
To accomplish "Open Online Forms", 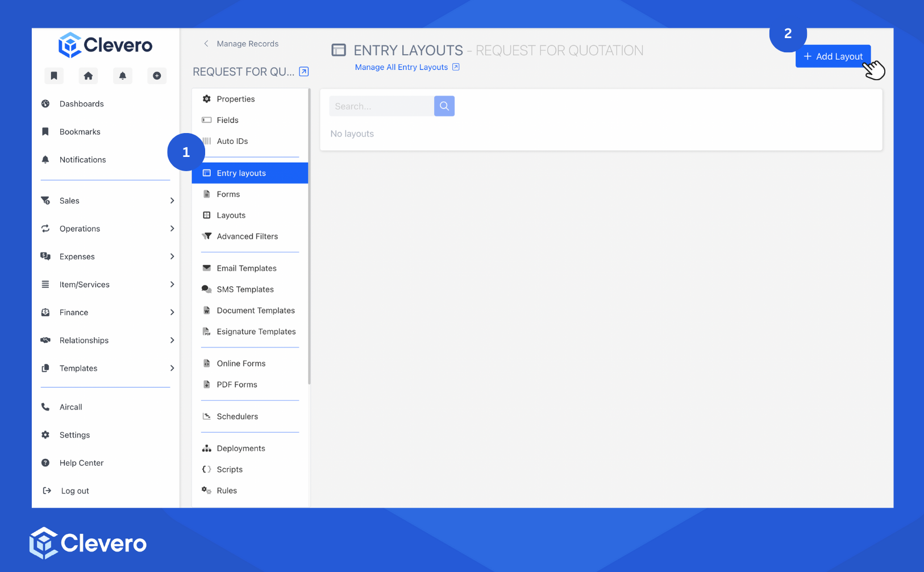I will 250,363.
